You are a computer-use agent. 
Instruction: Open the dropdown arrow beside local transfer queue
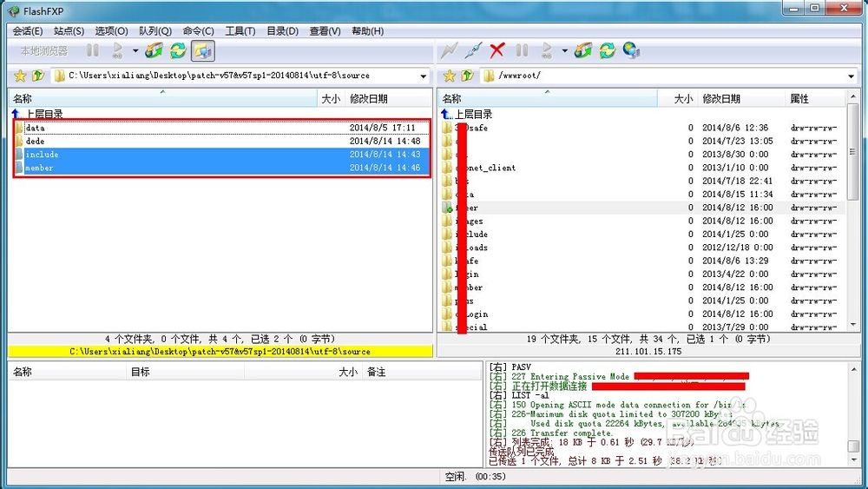pos(135,51)
